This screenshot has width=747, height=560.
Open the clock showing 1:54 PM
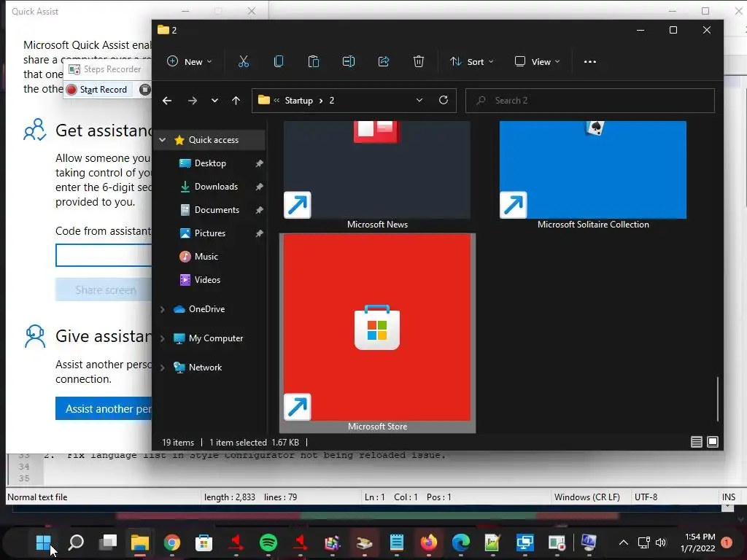pyautogui.click(x=698, y=542)
